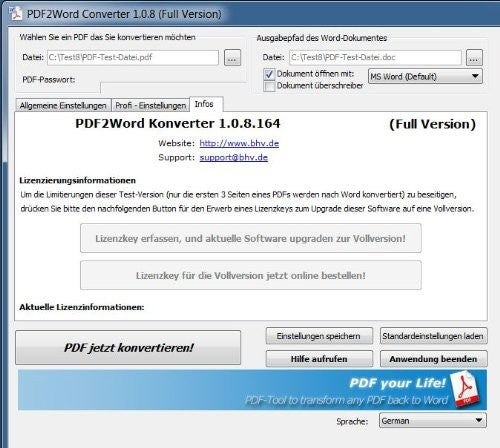This screenshot has width=500, height=448.
Task: Browse for the Word output path
Action: coord(474,58)
